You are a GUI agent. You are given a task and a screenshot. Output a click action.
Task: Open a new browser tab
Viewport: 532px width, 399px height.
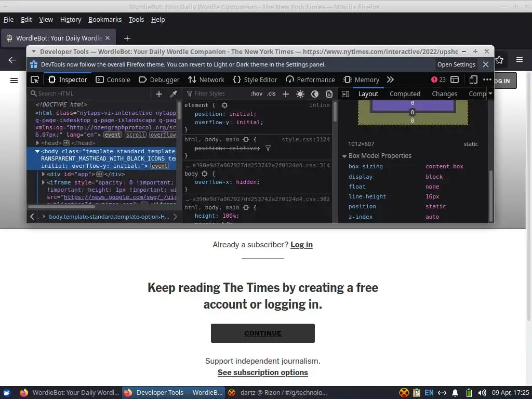[127, 38]
